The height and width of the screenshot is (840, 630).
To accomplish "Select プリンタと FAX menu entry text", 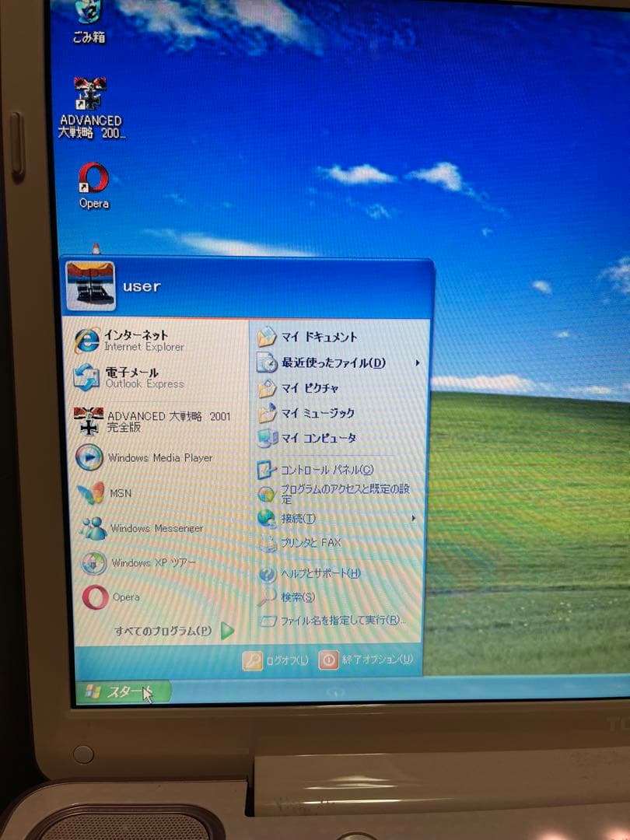I will [x=311, y=543].
